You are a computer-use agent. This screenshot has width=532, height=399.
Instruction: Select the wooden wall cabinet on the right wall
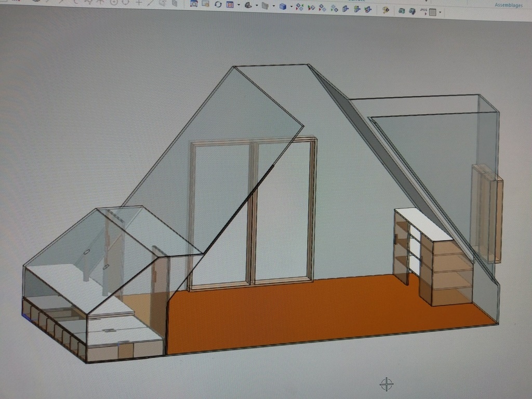click(487, 214)
